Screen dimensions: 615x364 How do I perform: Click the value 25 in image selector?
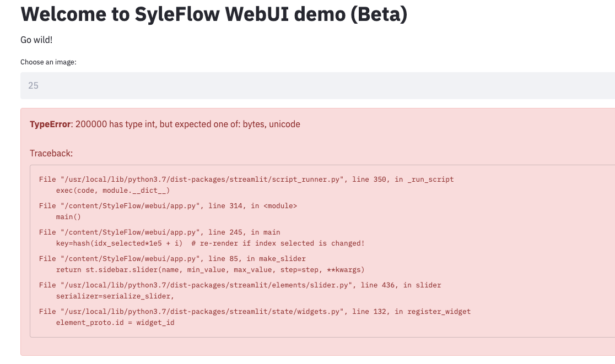coord(33,86)
